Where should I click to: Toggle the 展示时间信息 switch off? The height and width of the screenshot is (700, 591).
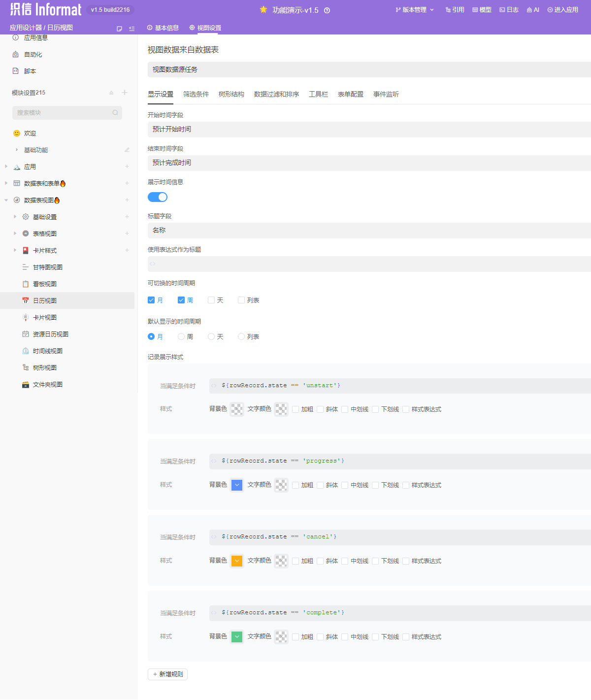[158, 197]
